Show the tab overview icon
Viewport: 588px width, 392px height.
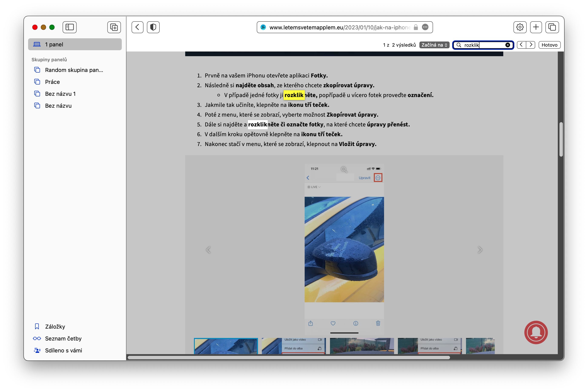point(552,27)
